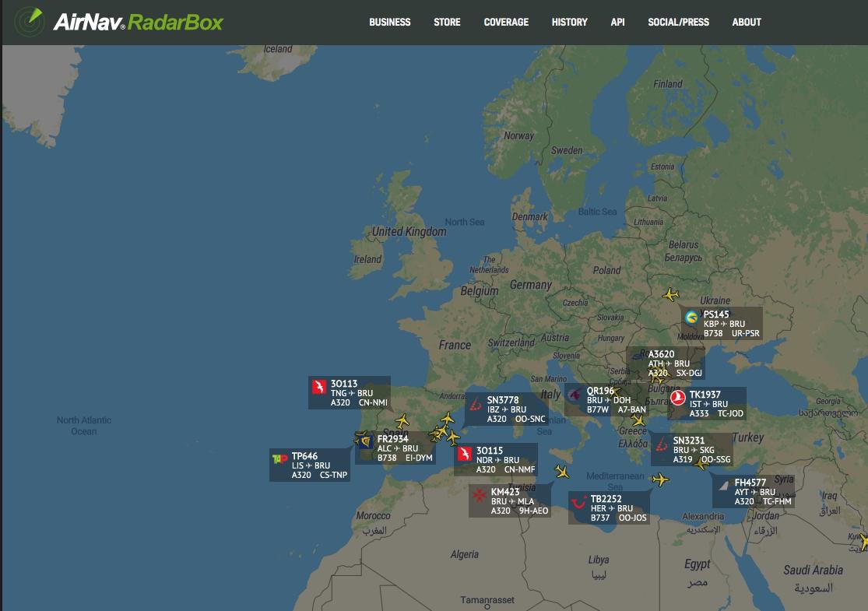Click the Air Malta cross logo on KM423
868x611 pixels.
point(480,495)
